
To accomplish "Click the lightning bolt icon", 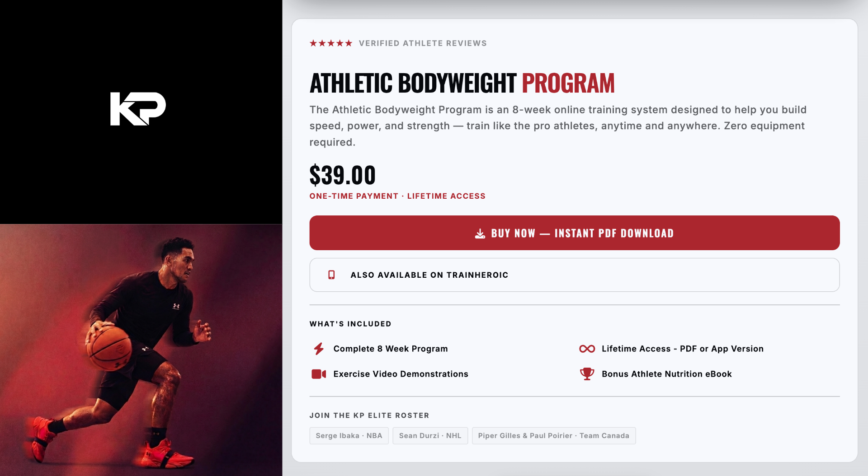I will click(x=319, y=349).
